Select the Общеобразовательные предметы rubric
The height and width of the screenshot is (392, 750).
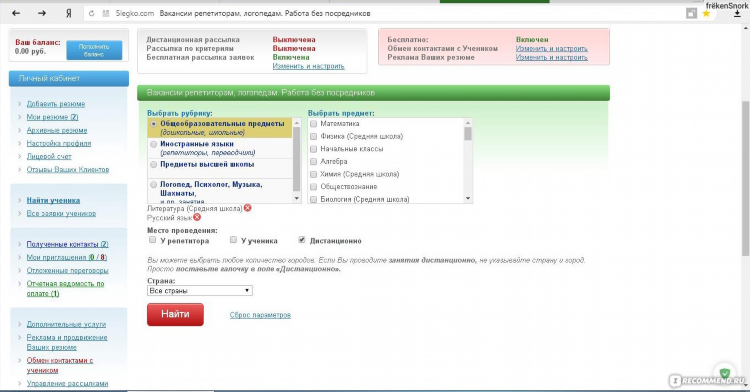pyautogui.click(x=154, y=123)
